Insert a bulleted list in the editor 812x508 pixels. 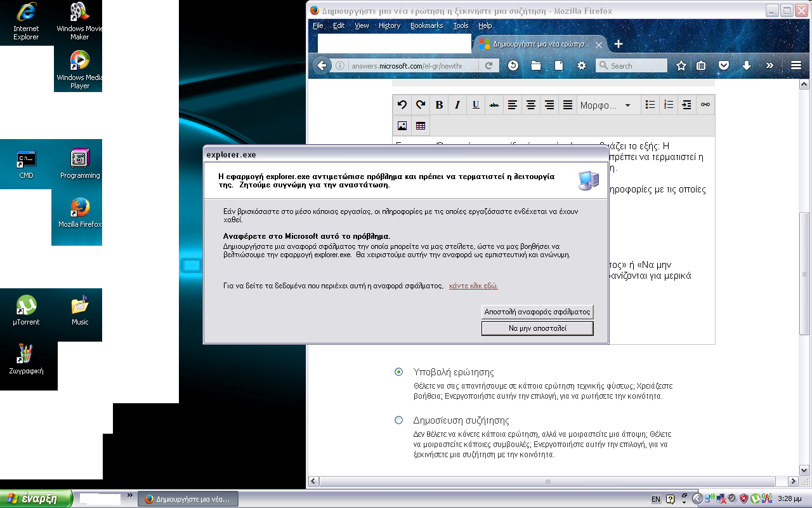click(650, 105)
